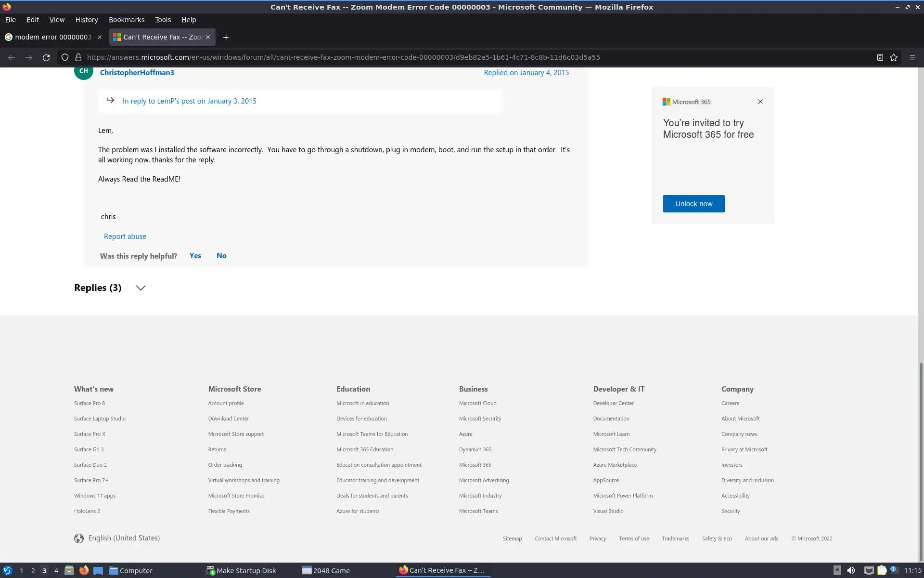Open tracking protection shield icon
This screenshot has width=924, height=578.
(64, 57)
